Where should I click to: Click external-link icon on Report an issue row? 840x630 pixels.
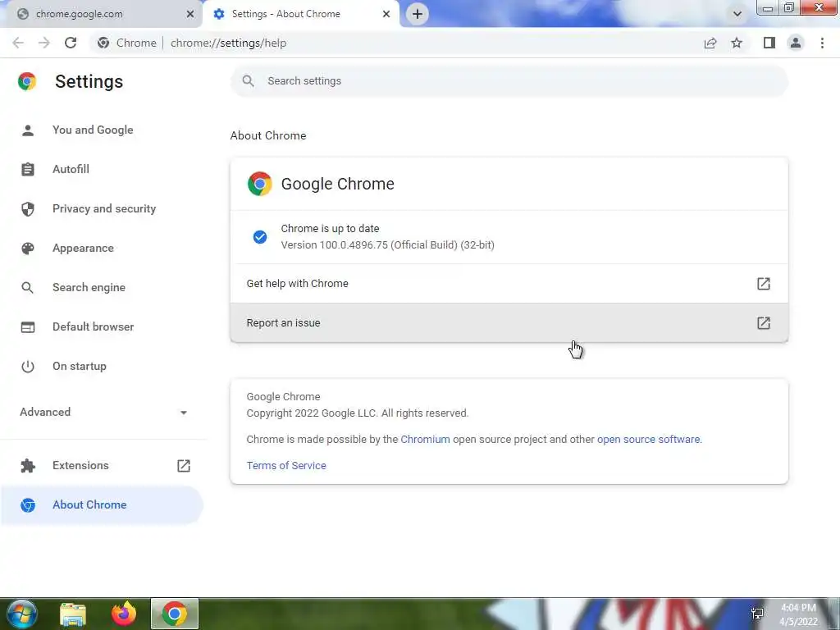pyautogui.click(x=764, y=323)
